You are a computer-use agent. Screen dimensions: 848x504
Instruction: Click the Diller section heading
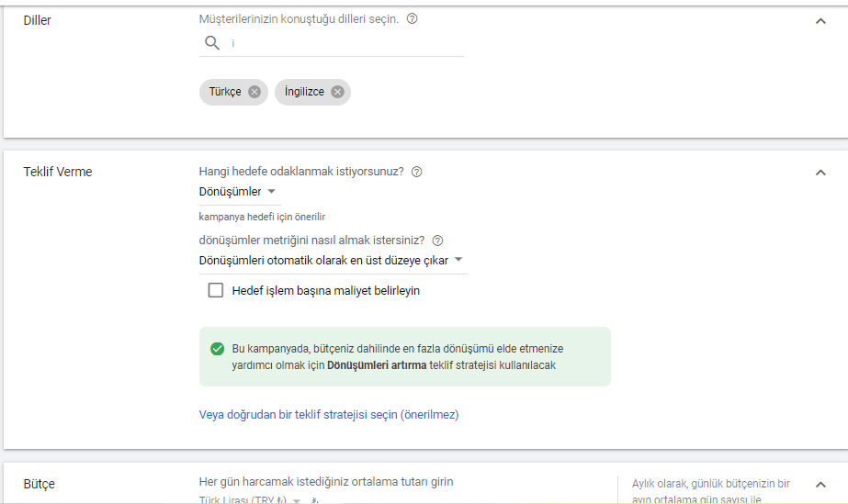click(x=38, y=20)
